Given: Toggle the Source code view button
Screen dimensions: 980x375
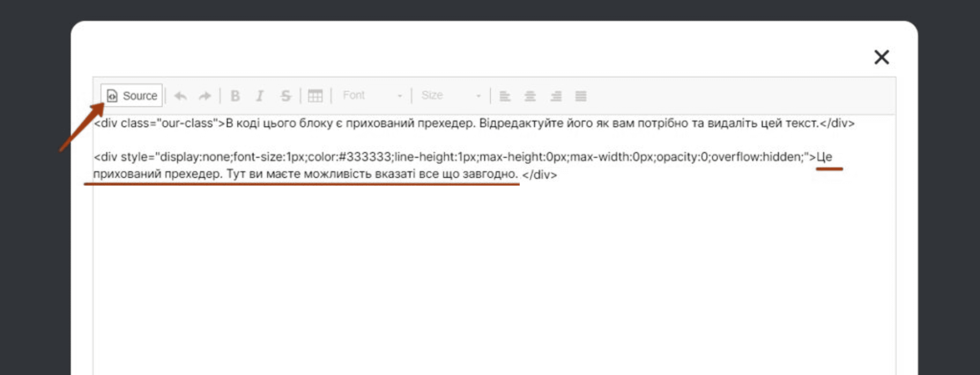Looking at the screenshot, I should (x=132, y=95).
